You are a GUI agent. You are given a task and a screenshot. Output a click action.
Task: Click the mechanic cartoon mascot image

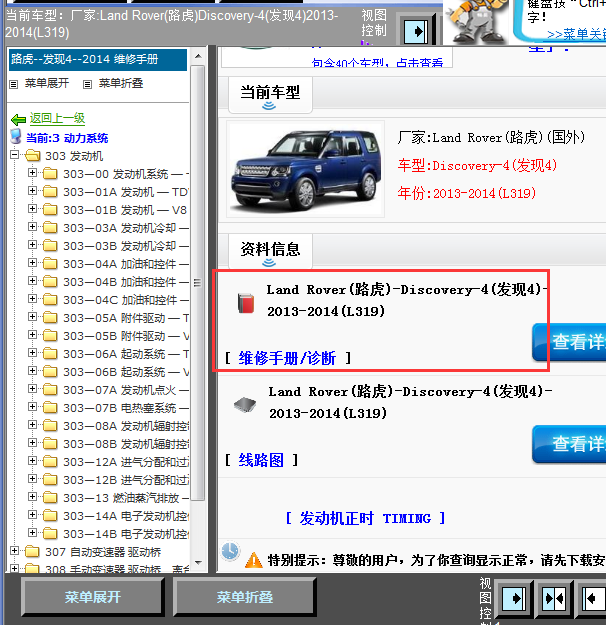pyautogui.click(x=477, y=21)
